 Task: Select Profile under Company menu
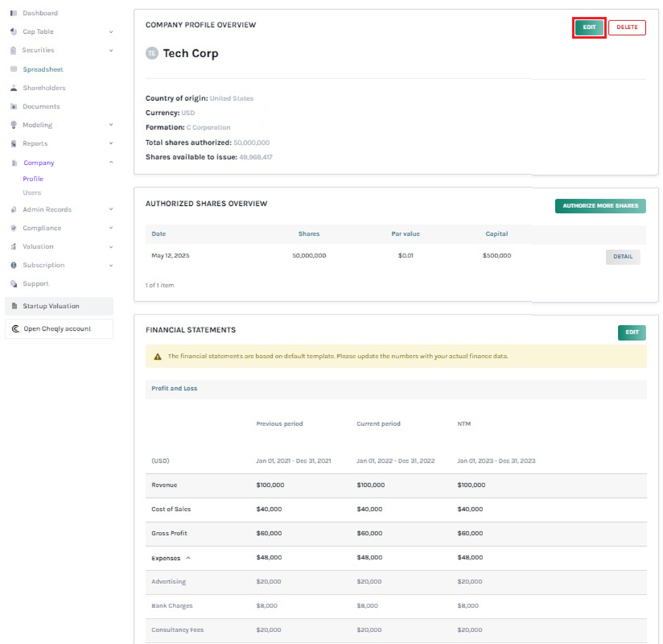coord(33,179)
